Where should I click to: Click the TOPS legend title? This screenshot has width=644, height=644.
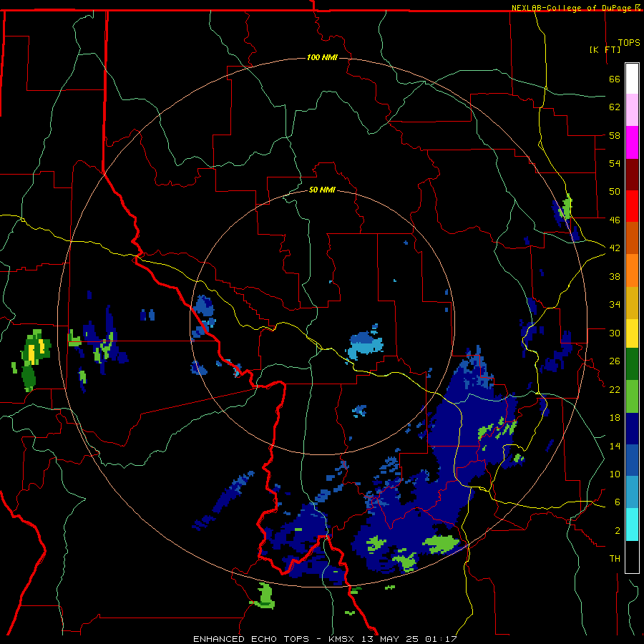coord(629,43)
